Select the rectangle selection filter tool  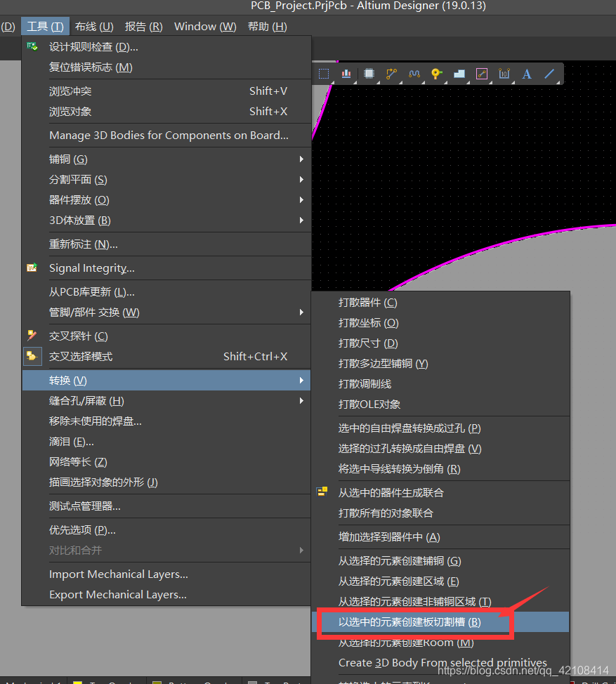[324, 74]
